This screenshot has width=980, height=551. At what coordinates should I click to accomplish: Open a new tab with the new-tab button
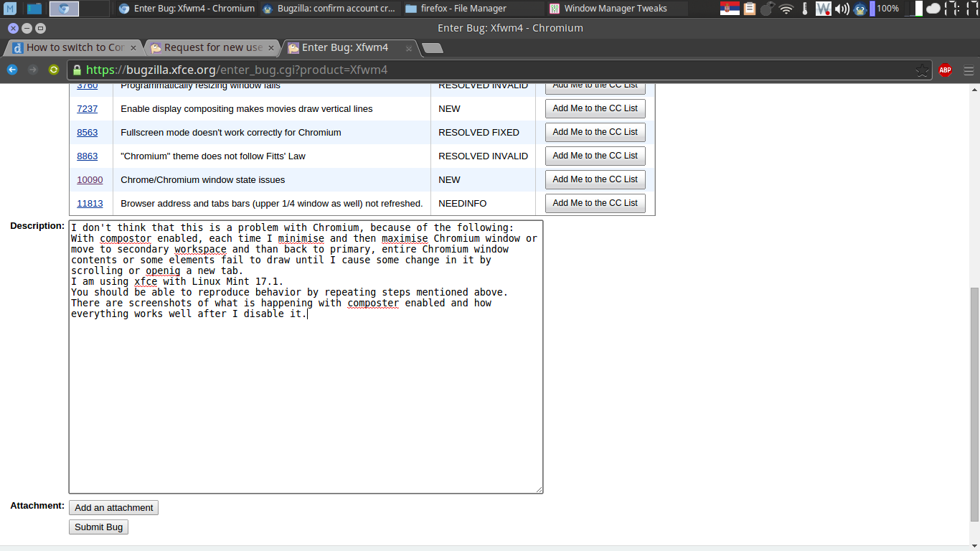coord(432,48)
